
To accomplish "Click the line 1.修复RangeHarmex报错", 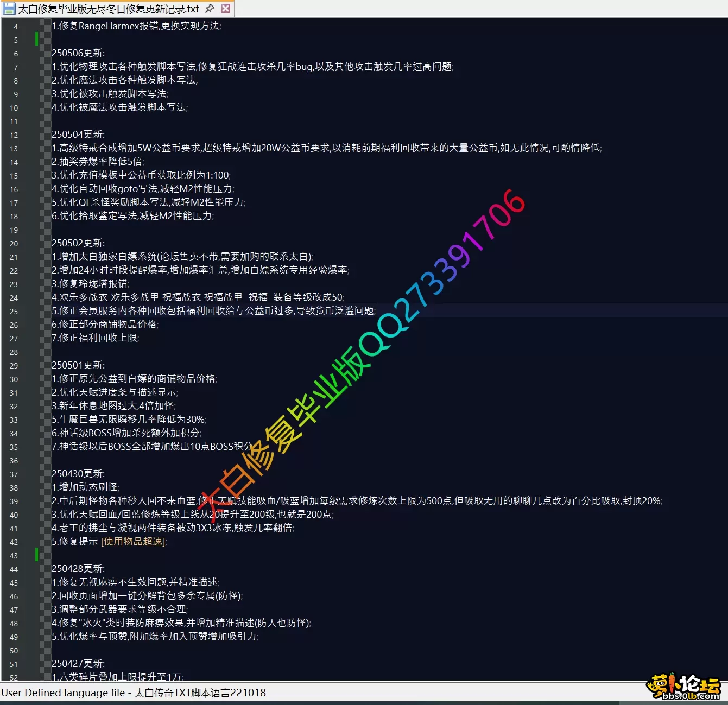I will [x=136, y=26].
